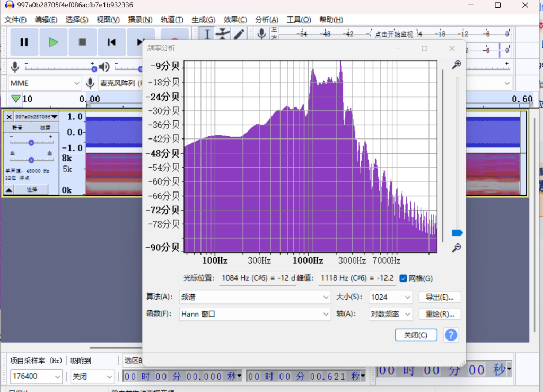The height and width of the screenshot is (392, 543).
Task: Click the Pause playback button
Action: (x=24, y=42)
